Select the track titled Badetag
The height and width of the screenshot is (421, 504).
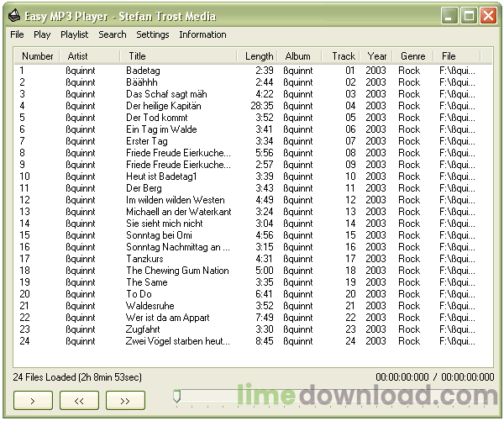143,71
